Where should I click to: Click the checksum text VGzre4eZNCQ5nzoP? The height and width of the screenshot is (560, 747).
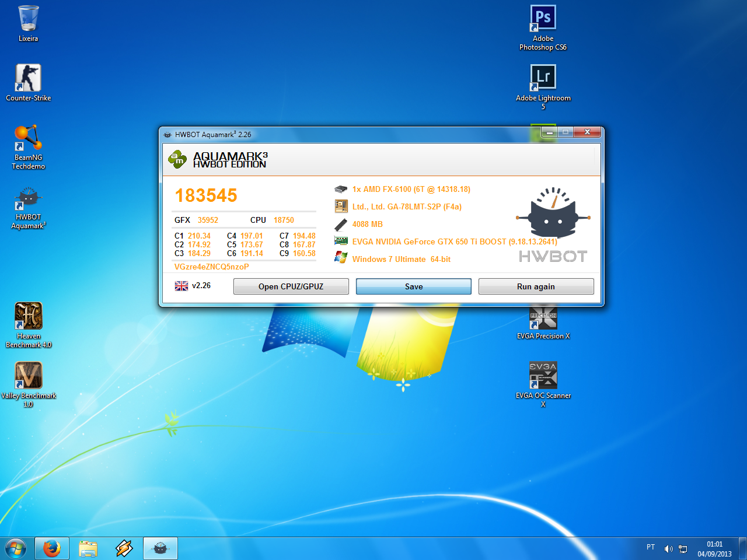pos(212,267)
